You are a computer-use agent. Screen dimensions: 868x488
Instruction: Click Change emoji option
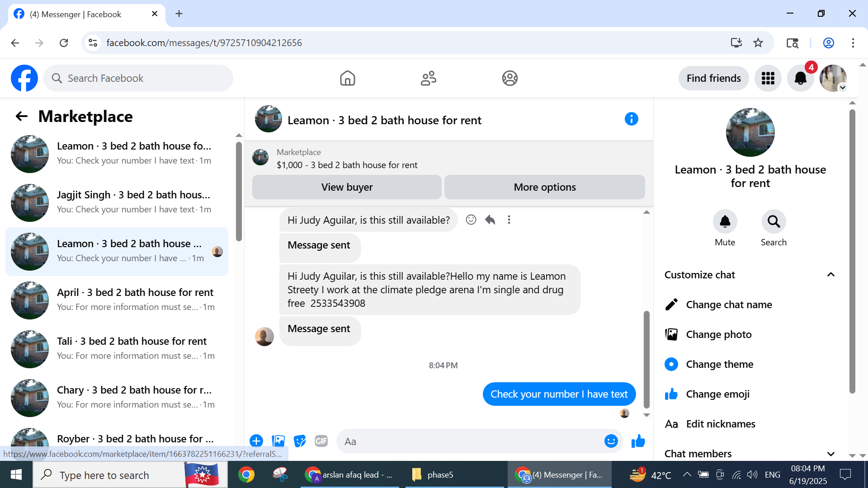coord(750,394)
